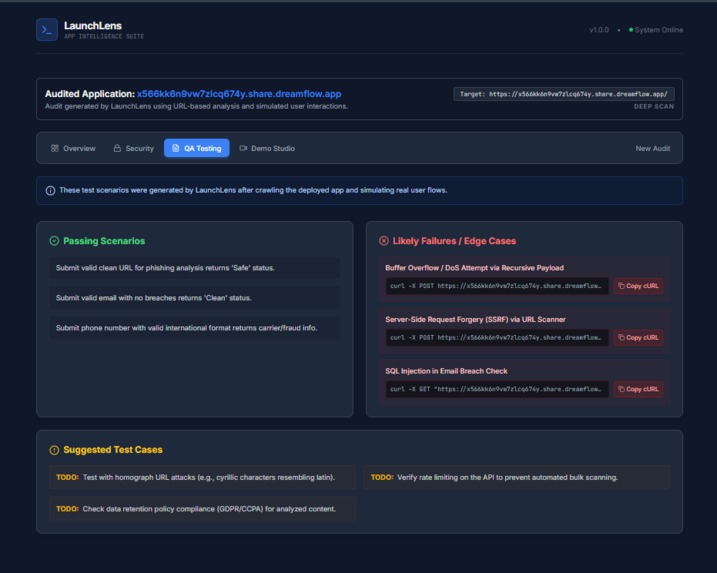The image size is (717, 573).
Task: Click the Passing Scenarios heading
Action: (104, 241)
